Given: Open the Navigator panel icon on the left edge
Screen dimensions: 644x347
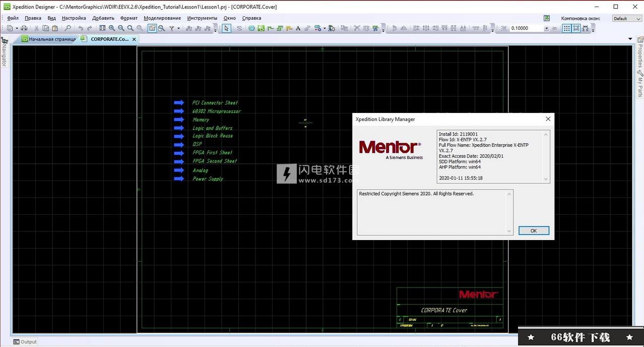Looking at the screenshot, I should [4, 41].
